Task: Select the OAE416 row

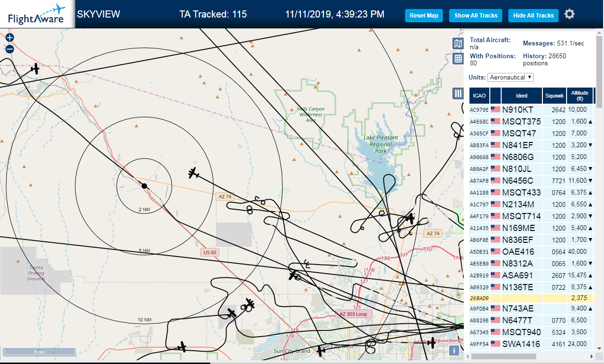Action: click(x=532, y=251)
